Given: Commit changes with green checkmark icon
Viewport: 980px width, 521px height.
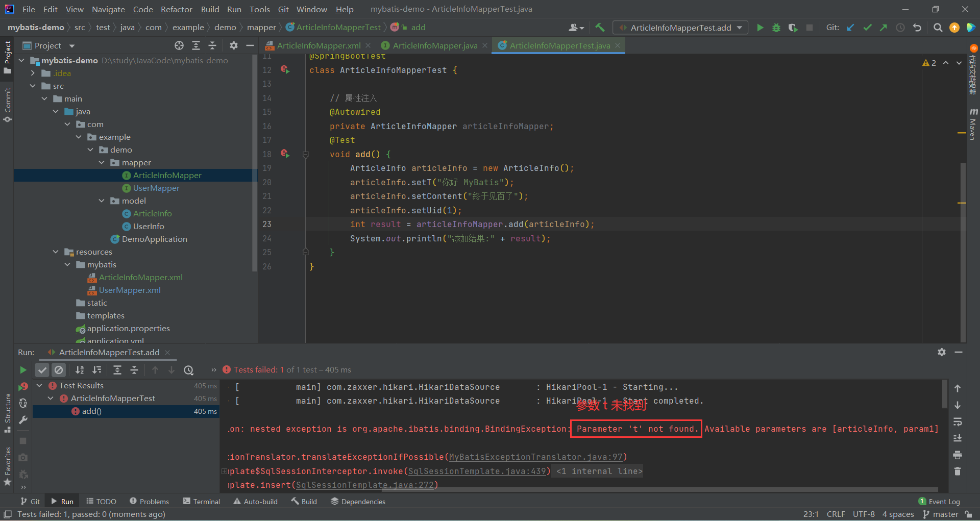Looking at the screenshot, I should click(x=867, y=28).
